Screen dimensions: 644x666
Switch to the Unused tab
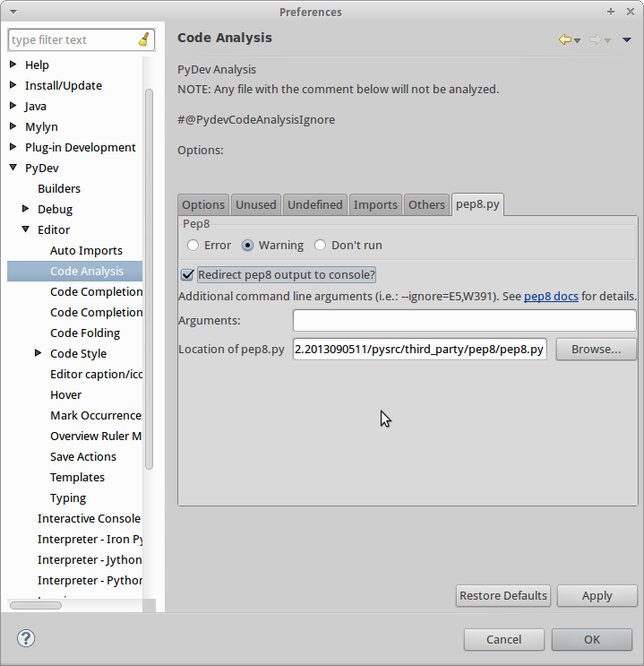click(x=256, y=204)
